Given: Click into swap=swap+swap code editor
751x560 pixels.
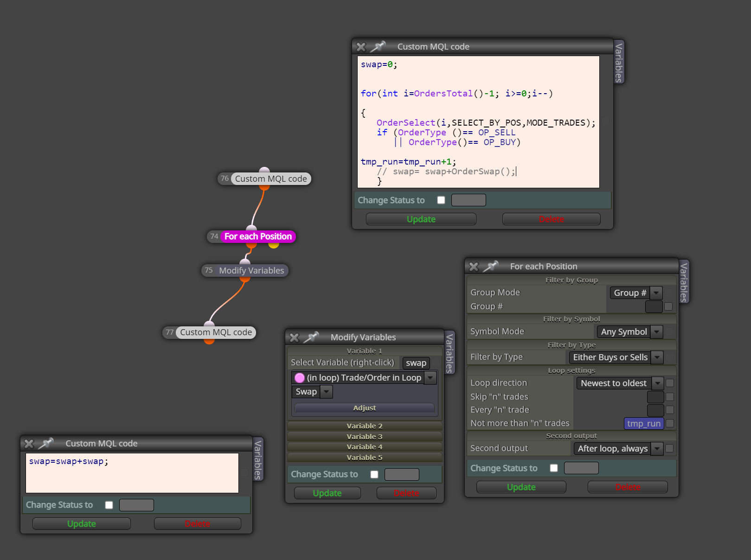Looking at the screenshot, I should pos(132,473).
